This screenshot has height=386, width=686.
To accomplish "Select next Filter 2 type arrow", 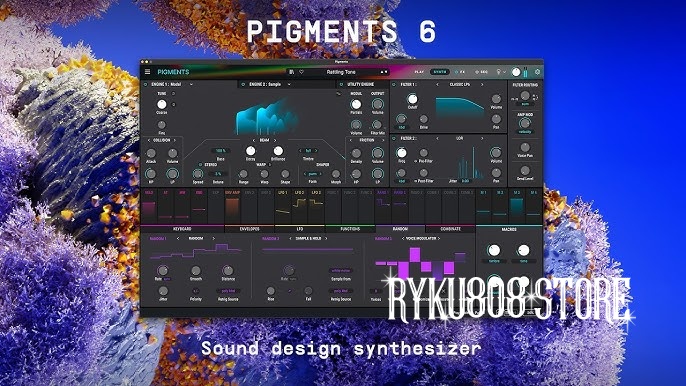I will click(482, 138).
